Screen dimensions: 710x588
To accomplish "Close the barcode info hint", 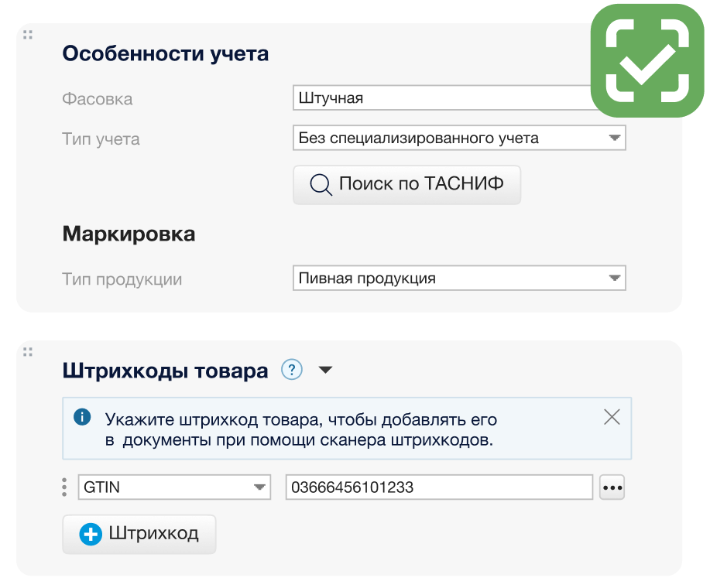I will pos(612,416).
